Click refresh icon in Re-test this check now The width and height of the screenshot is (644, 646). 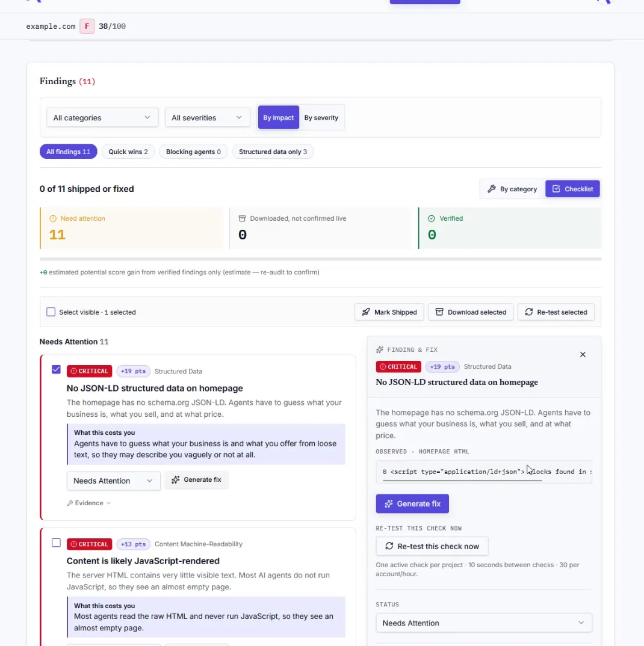[x=389, y=546]
